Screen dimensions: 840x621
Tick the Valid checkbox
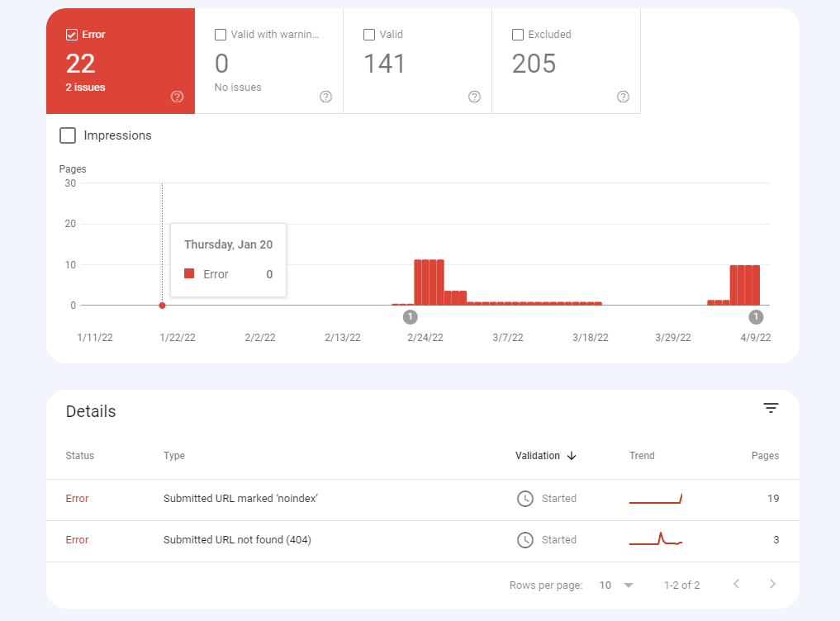coord(369,35)
